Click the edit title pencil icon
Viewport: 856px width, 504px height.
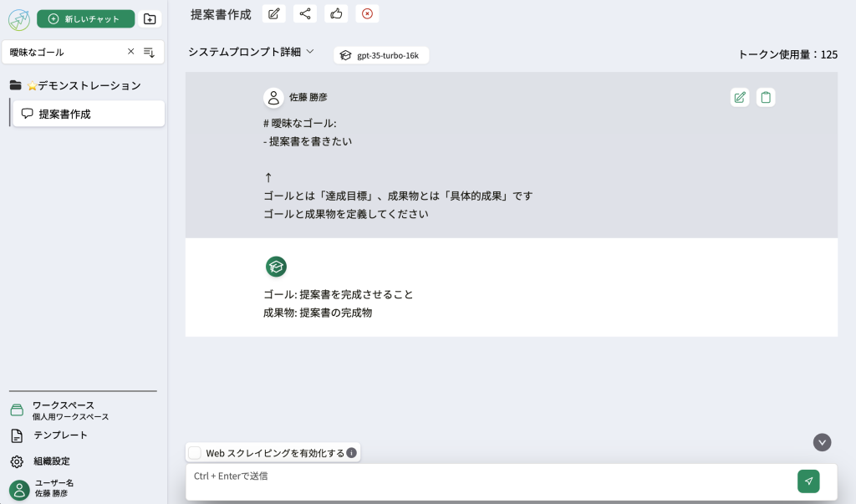click(273, 13)
